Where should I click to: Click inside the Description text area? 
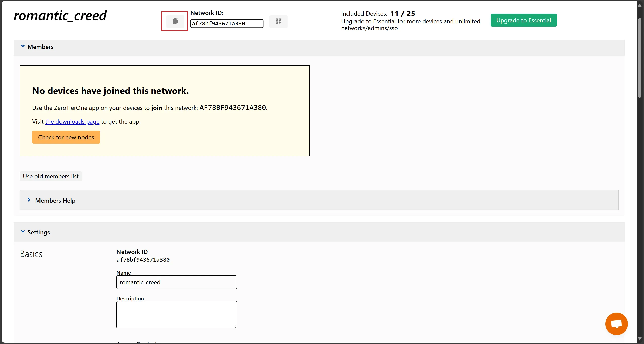pos(177,314)
